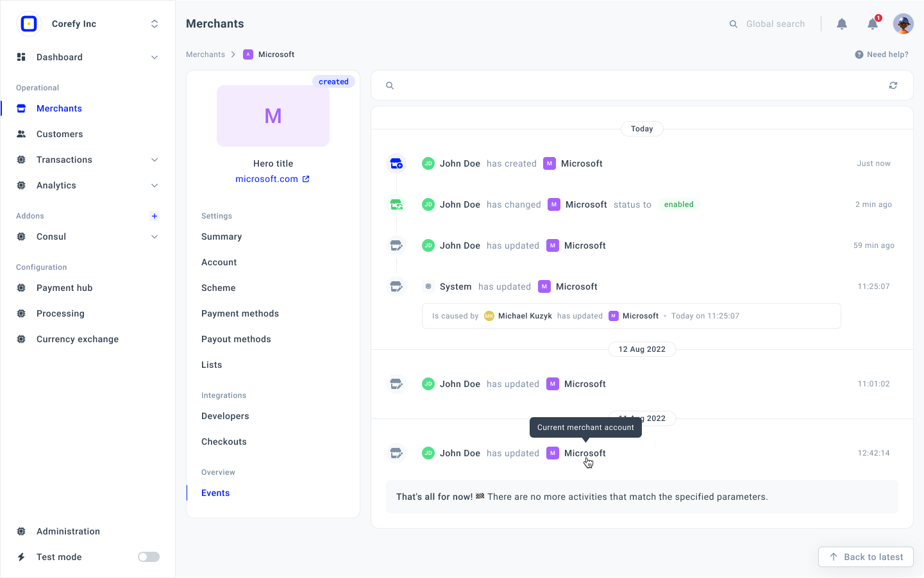Click Need help? link
This screenshot has height=578, width=924.
(882, 54)
